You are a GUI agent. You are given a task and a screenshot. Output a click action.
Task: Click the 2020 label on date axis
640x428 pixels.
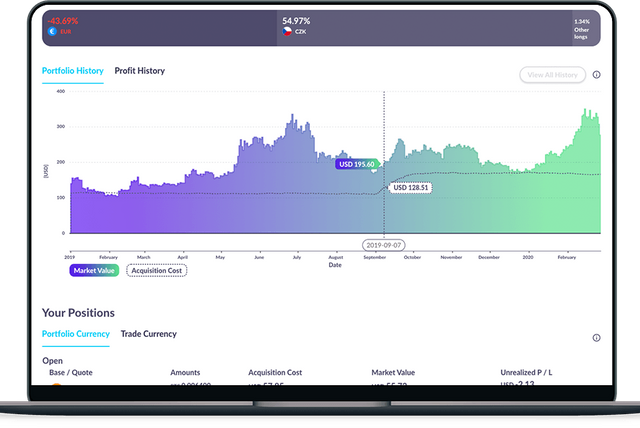point(528,257)
